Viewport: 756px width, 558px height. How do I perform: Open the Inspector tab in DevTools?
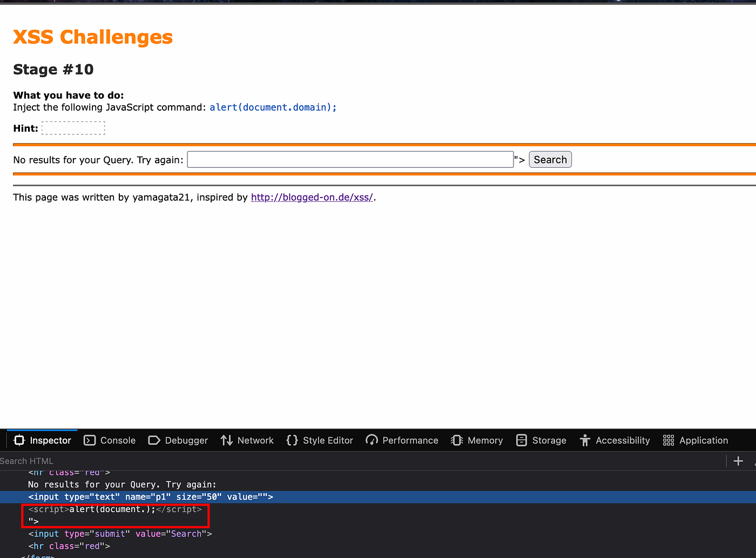[x=42, y=440]
